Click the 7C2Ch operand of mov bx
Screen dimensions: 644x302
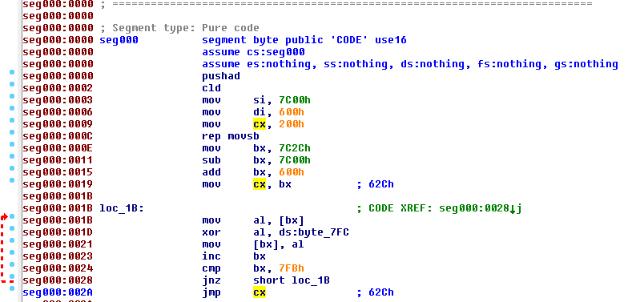coord(295,148)
